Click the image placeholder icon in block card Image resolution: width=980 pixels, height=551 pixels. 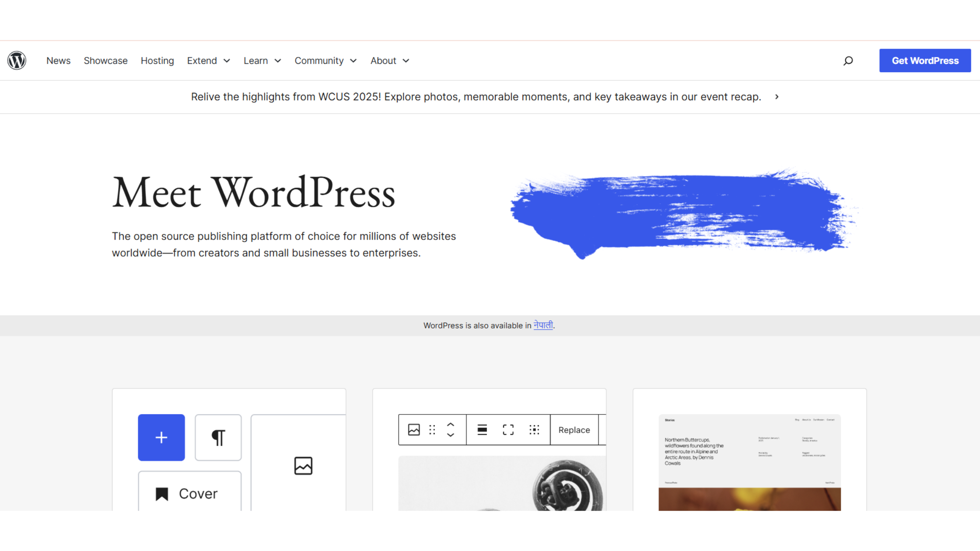[303, 466]
